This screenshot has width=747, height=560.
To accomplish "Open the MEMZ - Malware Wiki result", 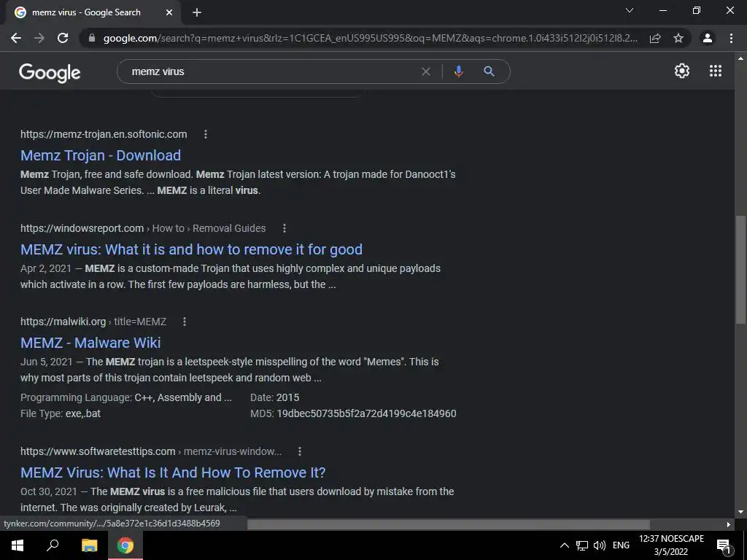I will tap(90, 343).
